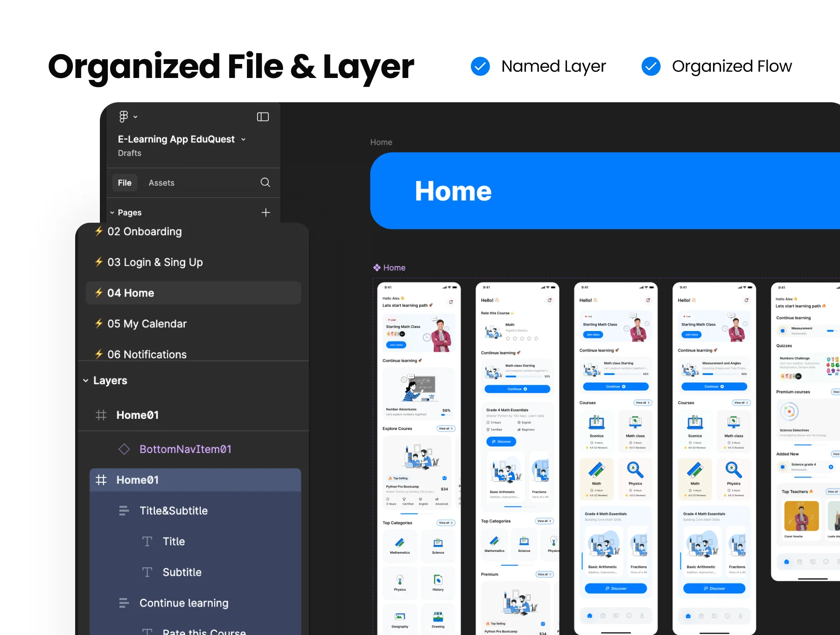This screenshot has width=840, height=635.
Task: Collapse the Layers section chevron
Action: pyautogui.click(x=86, y=381)
